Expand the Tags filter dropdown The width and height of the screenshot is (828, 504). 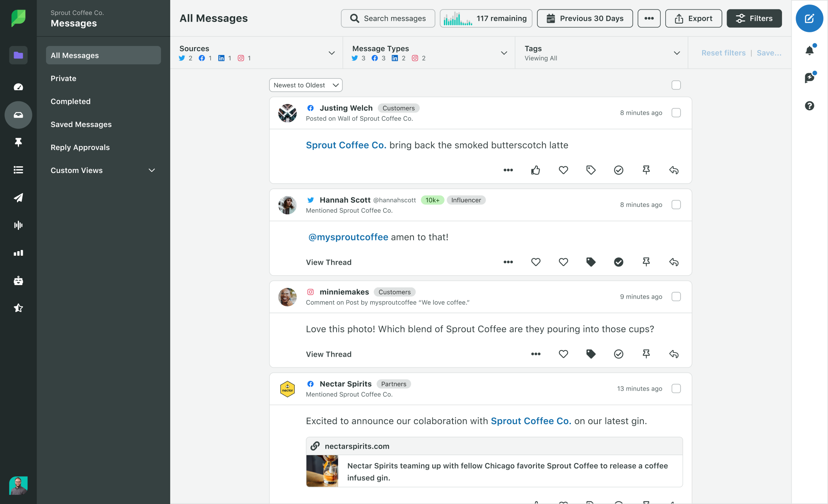(679, 53)
